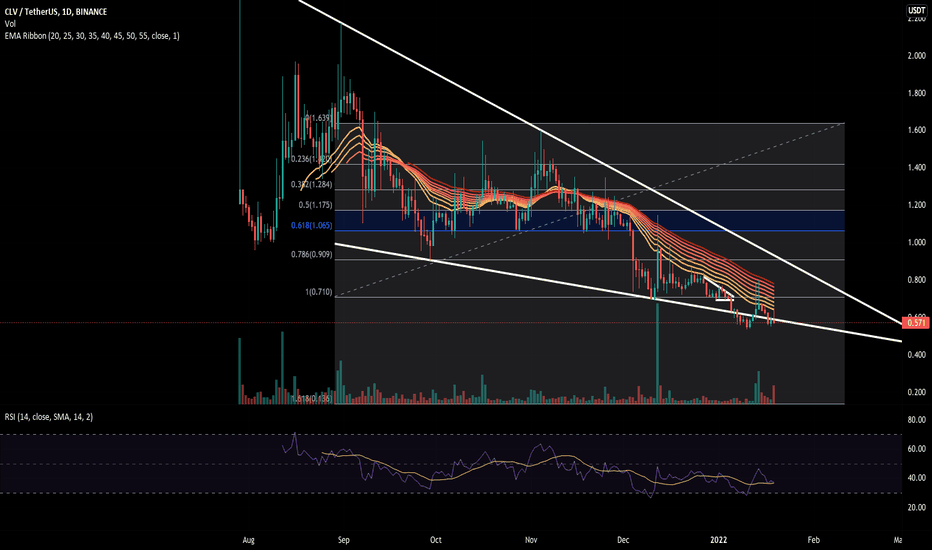Click the 2022 label on time axis
The height and width of the screenshot is (550, 932).
(x=719, y=540)
